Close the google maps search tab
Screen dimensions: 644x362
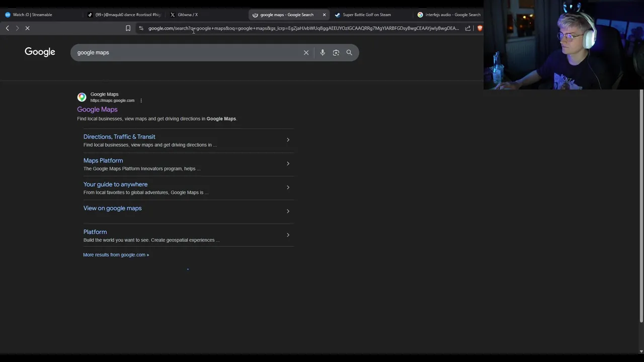click(x=324, y=15)
